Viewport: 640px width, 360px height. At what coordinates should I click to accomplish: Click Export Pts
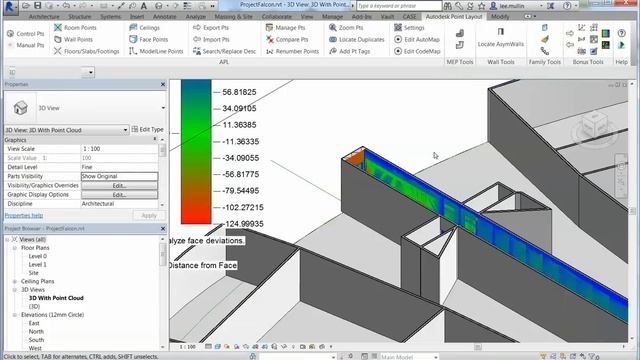click(211, 27)
